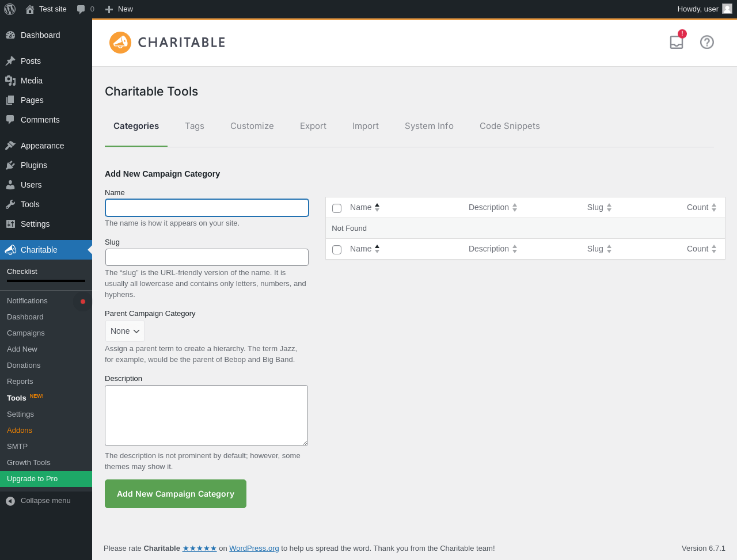This screenshot has width=737, height=560.
Task: Click the Comments icon in the sidebar
Action: point(10,120)
